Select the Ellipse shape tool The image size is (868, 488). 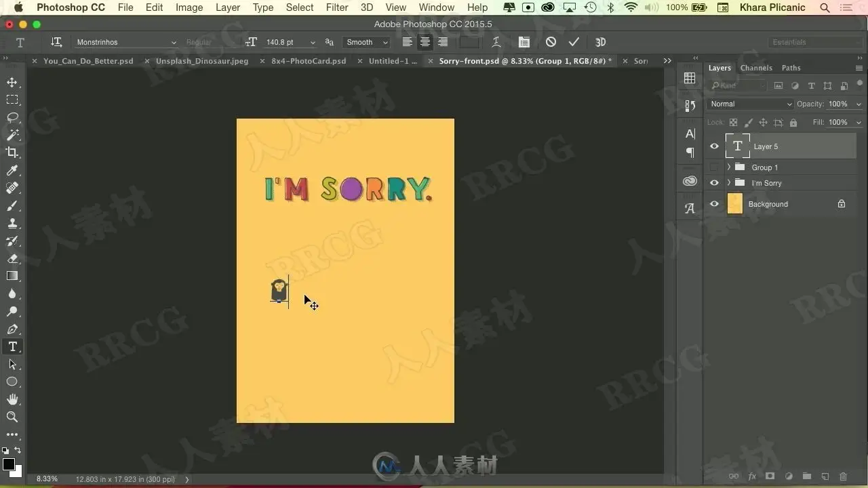click(x=12, y=382)
